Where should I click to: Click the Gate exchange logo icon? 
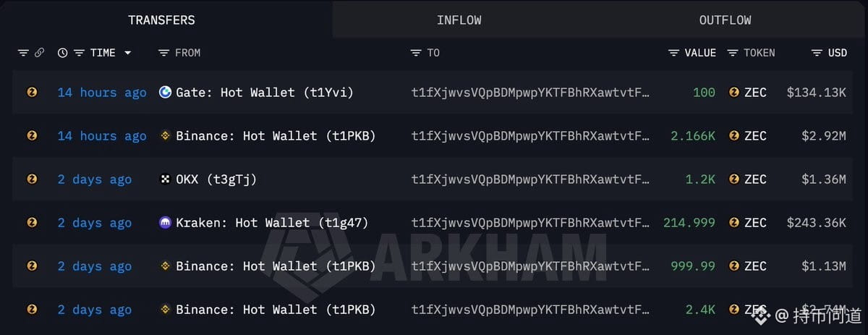pyautogui.click(x=165, y=92)
